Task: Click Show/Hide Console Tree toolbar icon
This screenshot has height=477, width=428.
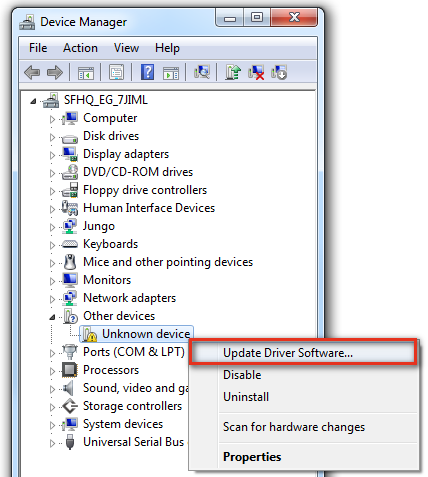Action: [86, 73]
